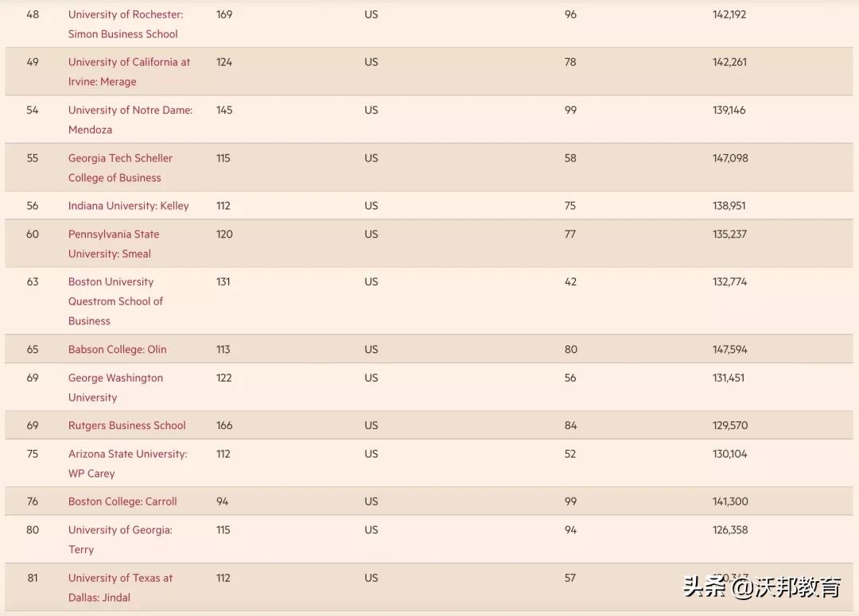Select value 113 in Babson College row
Screen dimensions: 859x616
(x=223, y=350)
